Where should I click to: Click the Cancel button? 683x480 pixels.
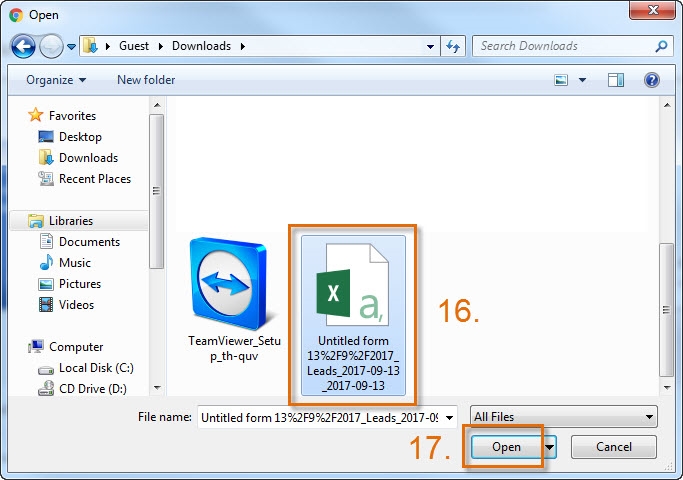[x=612, y=447]
